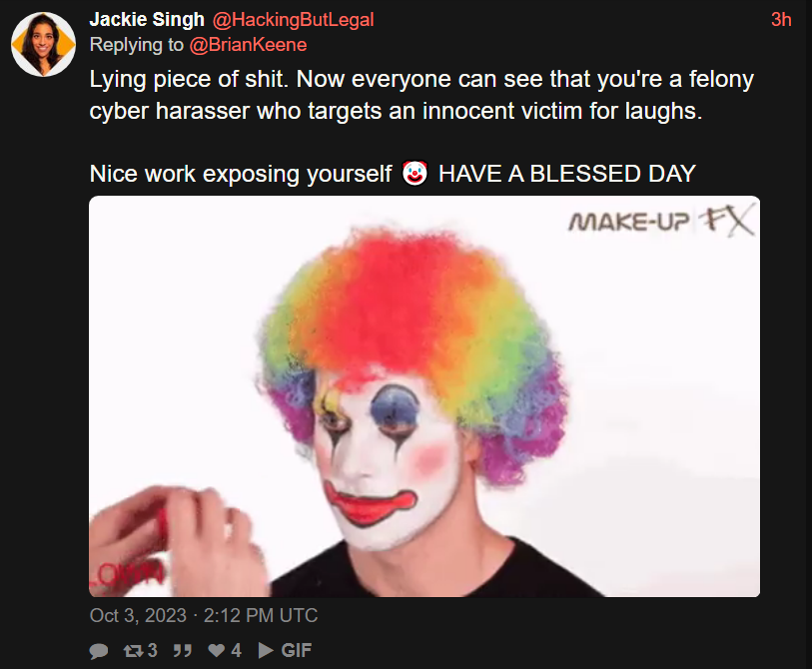The height and width of the screenshot is (669, 812).
Task: Click the reply speech bubble icon
Action: [x=99, y=650]
